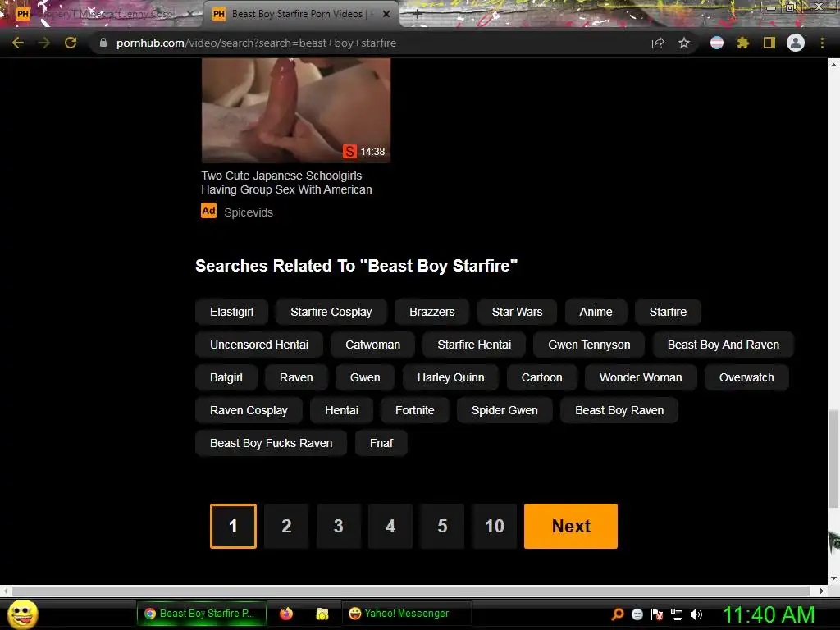Go to results page 4
The image size is (840, 630).
(x=390, y=526)
